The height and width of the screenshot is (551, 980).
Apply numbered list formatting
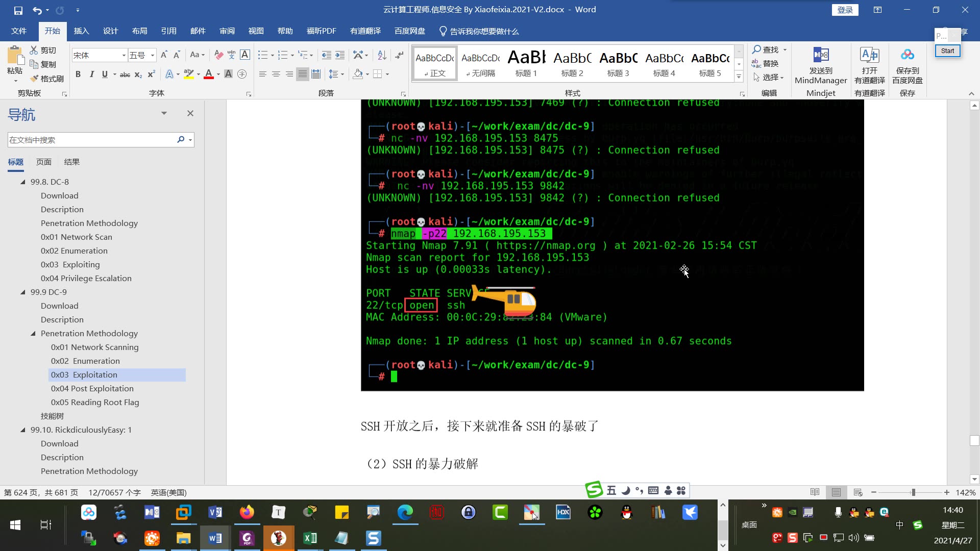tap(283, 55)
